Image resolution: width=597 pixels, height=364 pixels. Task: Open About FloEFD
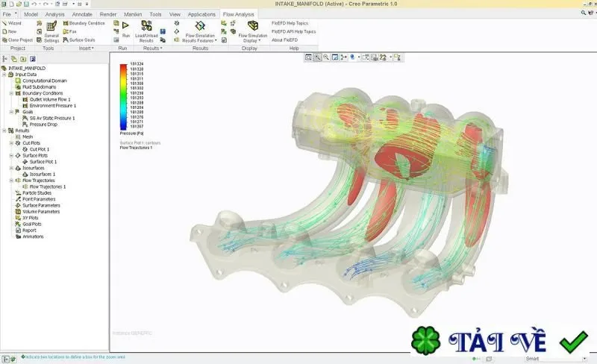[x=284, y=40]
